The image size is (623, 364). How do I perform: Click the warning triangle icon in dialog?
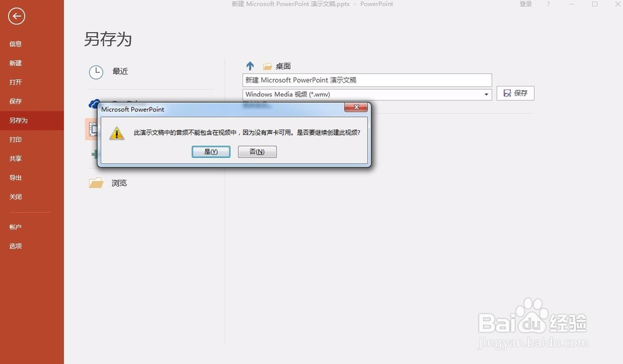[117, 133]
